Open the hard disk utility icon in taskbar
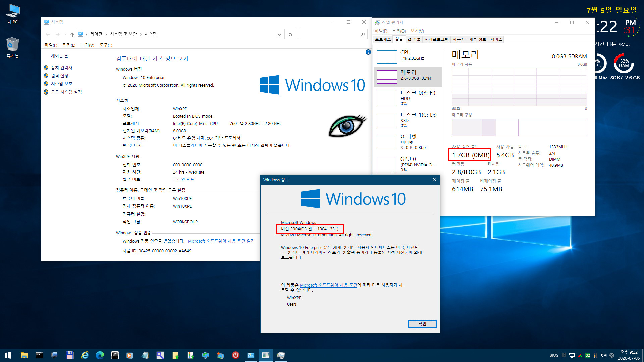Screen dimensions: 644x362 (x=115, y=355)
